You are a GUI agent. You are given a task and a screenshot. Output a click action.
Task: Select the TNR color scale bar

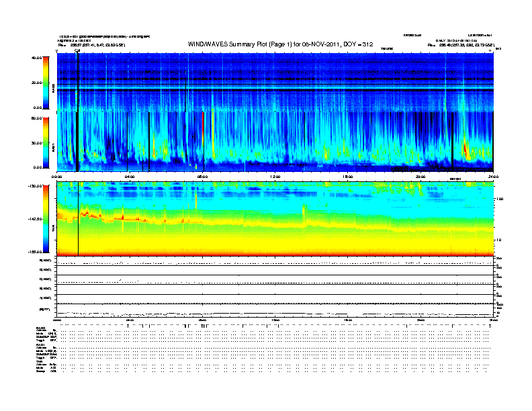[46, 219]
